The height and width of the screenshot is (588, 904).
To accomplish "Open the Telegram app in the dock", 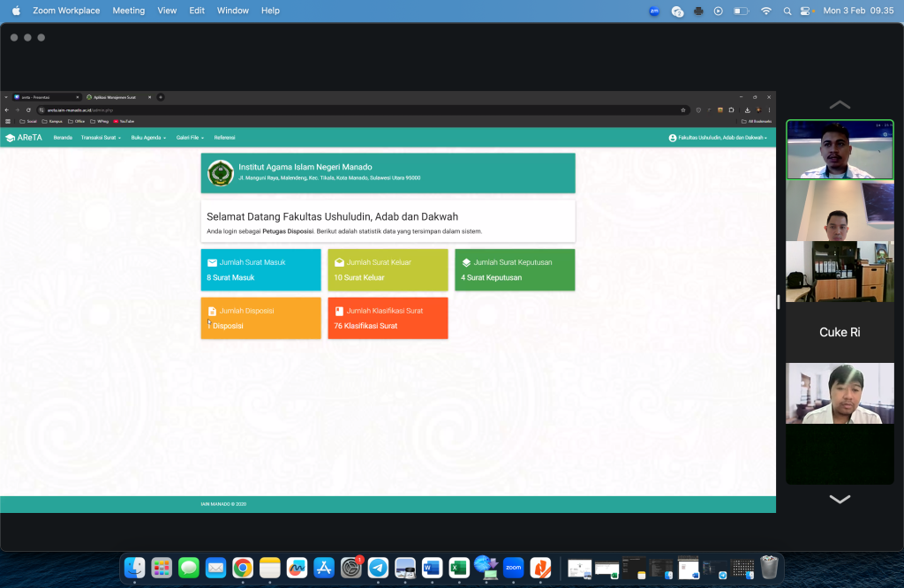I will [378, 568].
